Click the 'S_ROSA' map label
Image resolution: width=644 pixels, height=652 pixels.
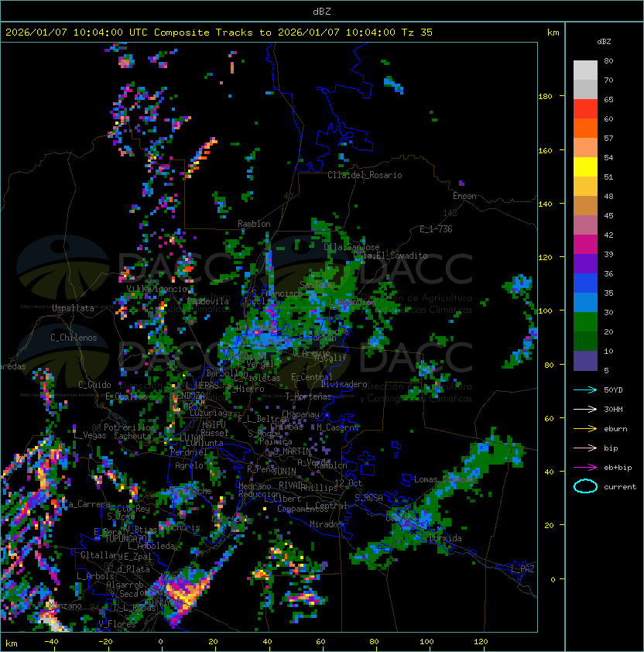pyautogui.click(x=368, y=498)
